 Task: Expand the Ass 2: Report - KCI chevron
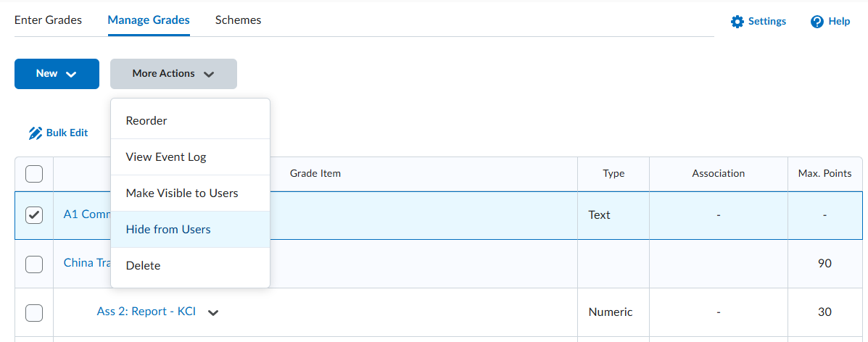click(x=213, y=313)
